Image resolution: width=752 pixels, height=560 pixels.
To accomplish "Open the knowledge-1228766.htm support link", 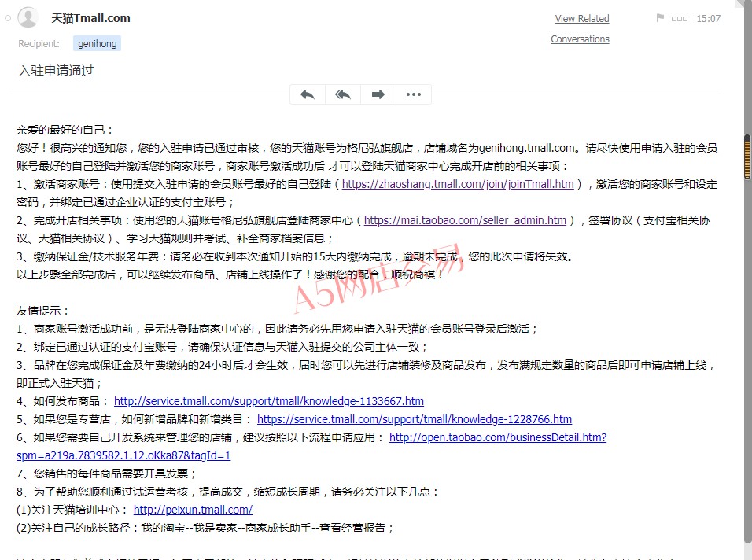I will 415,419.
